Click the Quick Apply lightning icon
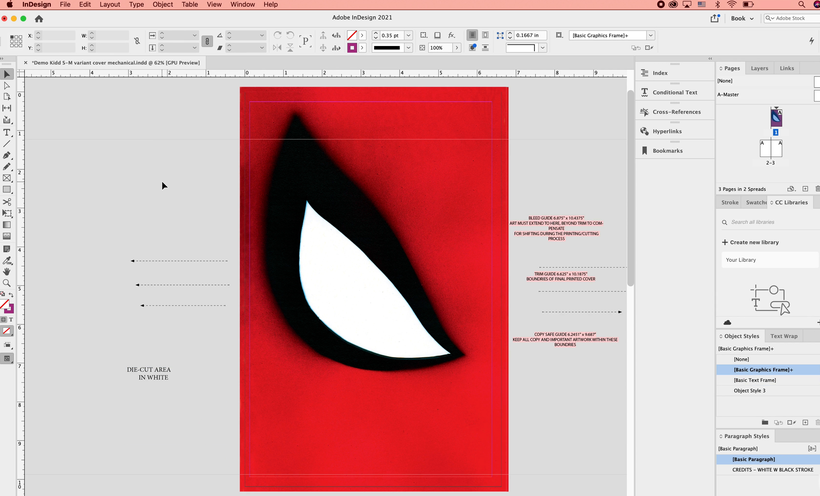This screenshot has width=820, height=496. [811, 41]
